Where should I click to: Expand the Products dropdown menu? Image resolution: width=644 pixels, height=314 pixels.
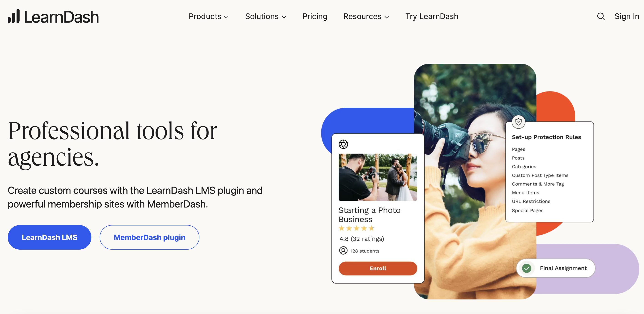point(209,17)
